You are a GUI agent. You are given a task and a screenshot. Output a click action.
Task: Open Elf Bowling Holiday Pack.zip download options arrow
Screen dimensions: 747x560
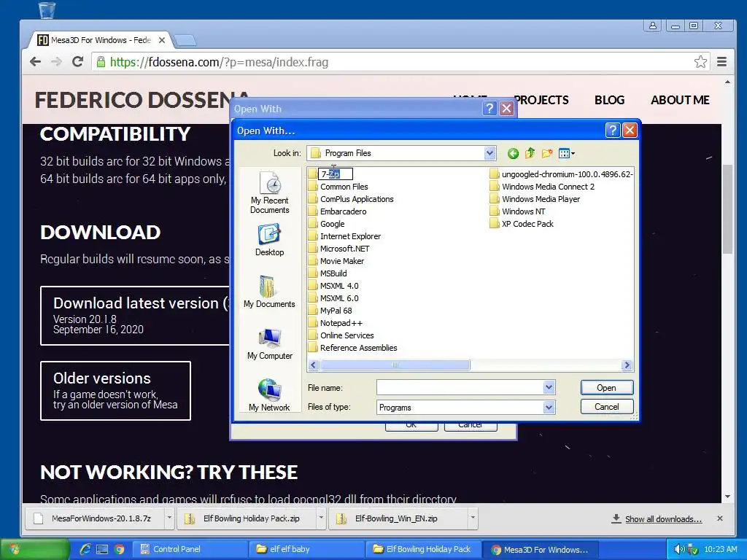coord(321,518)
